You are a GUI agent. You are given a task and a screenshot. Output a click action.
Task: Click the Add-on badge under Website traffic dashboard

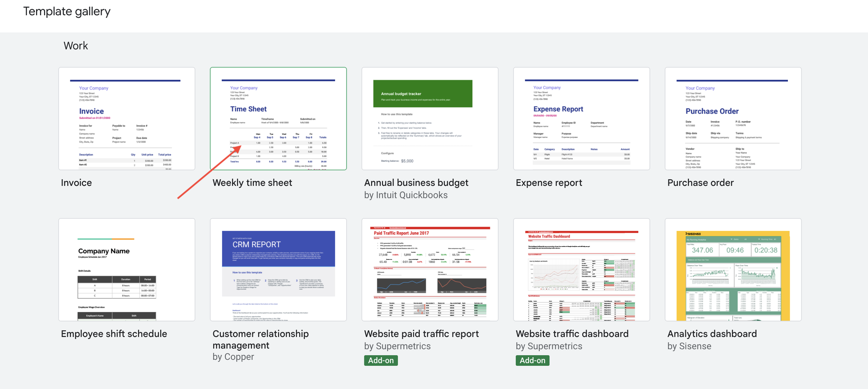click(532, 360)
